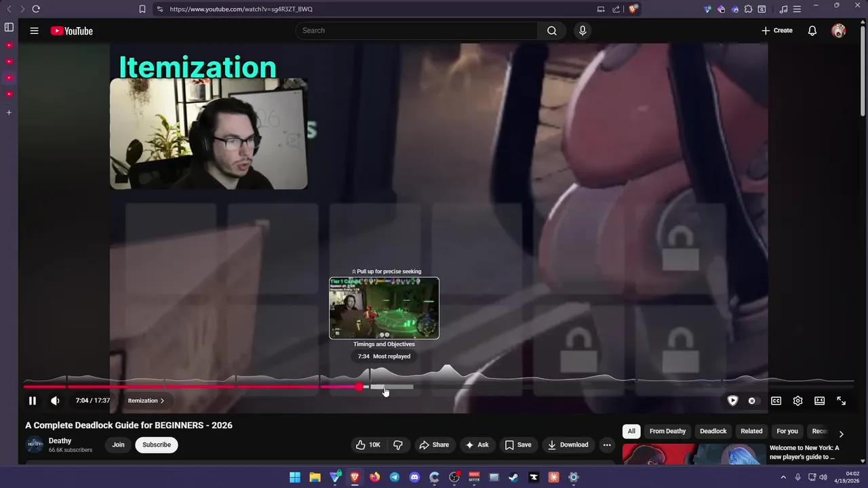Select the From Deathy filter chip
The width and height of the screenshot is (868, 488).
coord(667,431)
